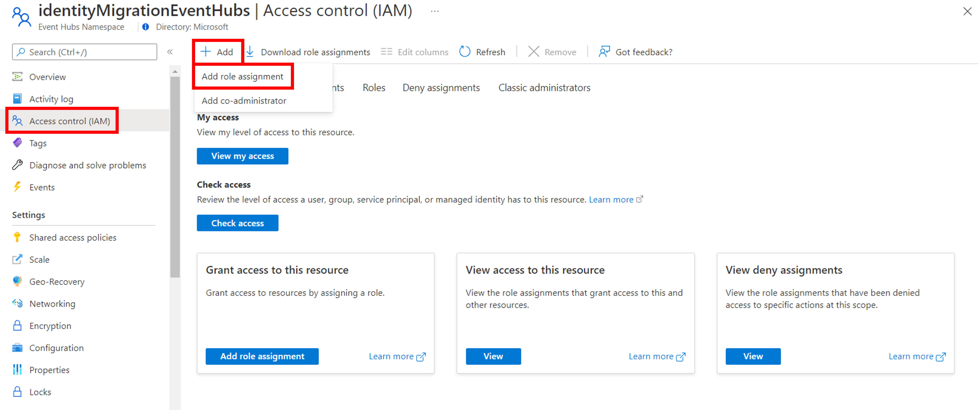Go to Activity log page
The width and height of the screenshot is (980, 410).
51,99
